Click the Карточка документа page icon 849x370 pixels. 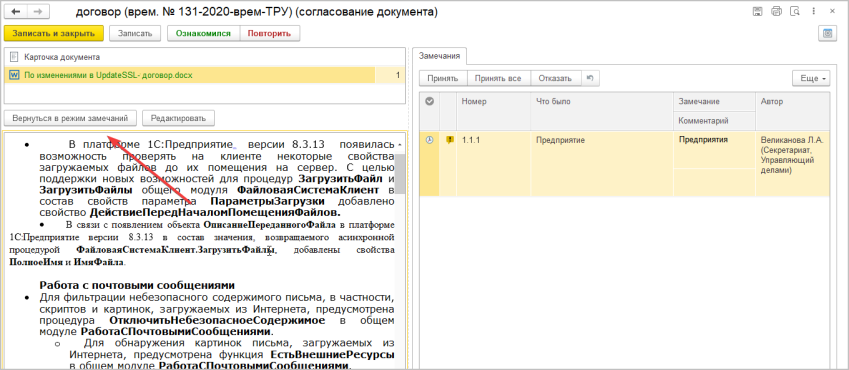15,57
